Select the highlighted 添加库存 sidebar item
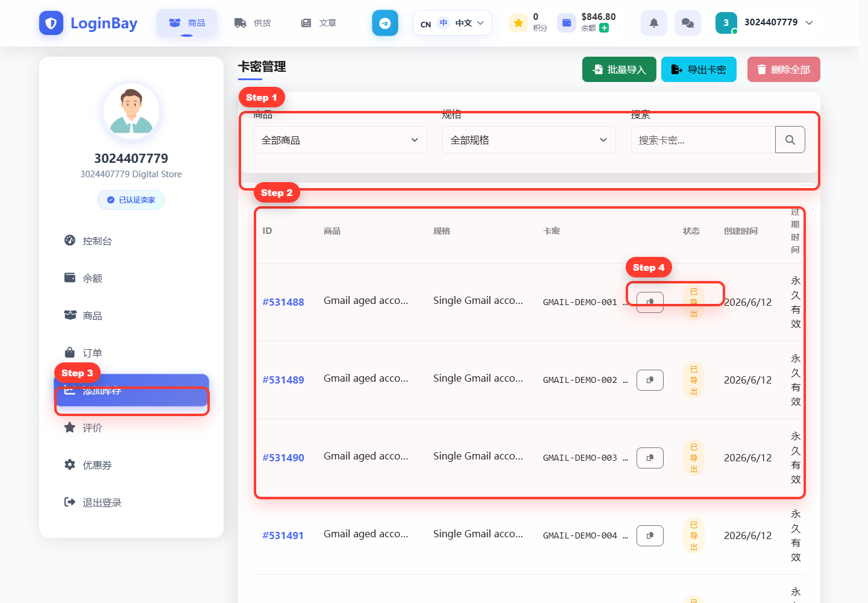Screen dimensions: 868x603 coord(131,390)
